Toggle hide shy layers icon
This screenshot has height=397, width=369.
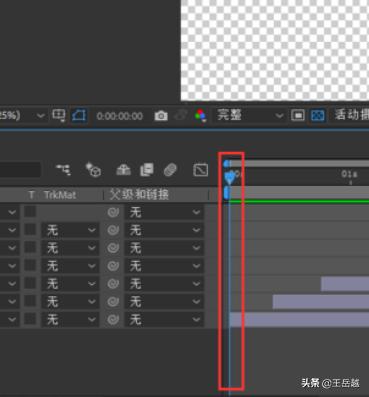pos(123,170)
